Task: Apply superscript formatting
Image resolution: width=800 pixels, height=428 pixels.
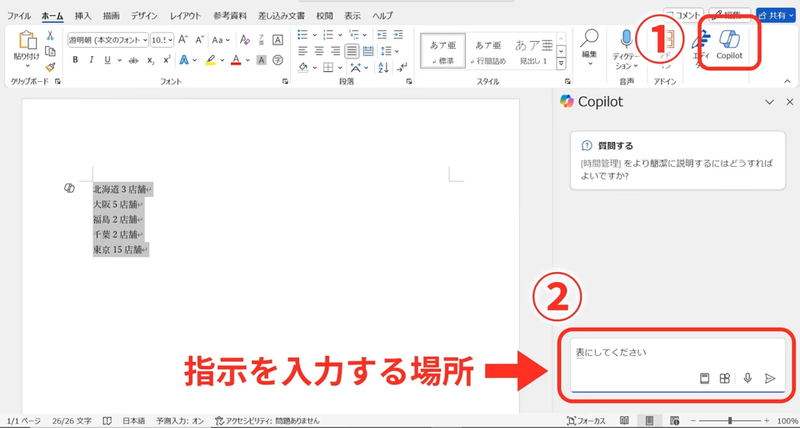Action: tap(166, 60)
